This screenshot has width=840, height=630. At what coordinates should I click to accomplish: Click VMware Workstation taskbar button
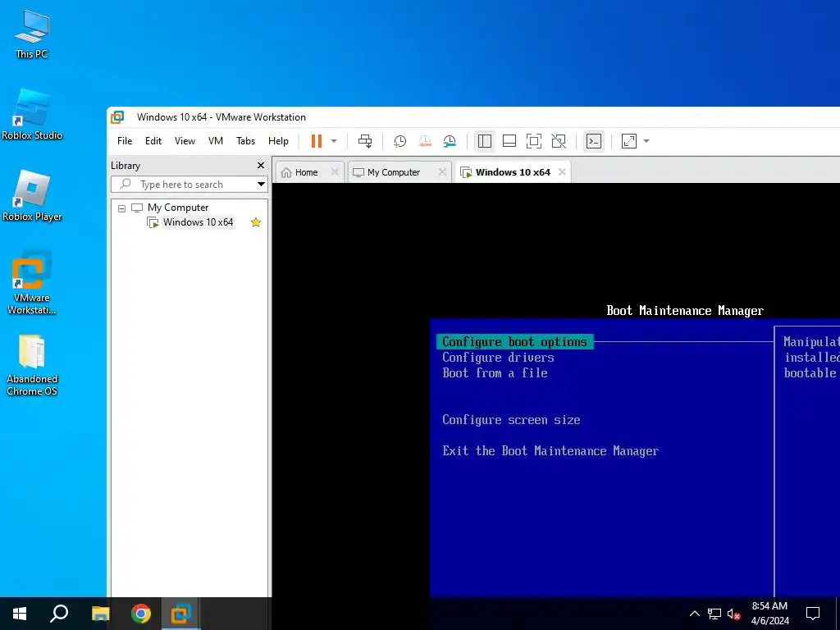pos(181,614)
